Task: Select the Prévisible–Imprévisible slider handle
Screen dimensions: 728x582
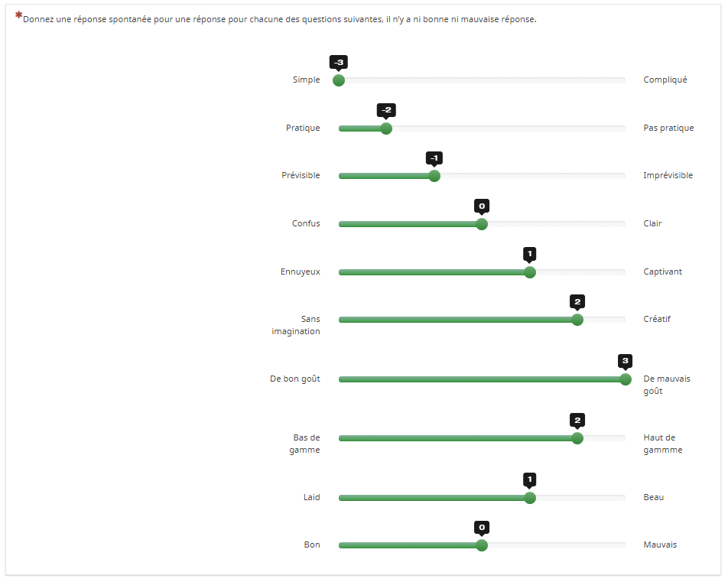Action: click(x=434, y=176)
